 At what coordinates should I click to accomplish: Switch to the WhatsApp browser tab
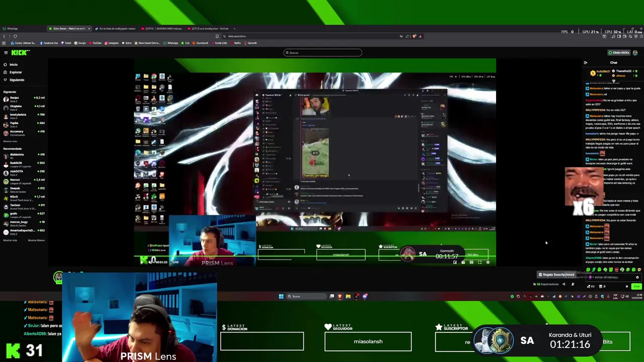(23, 29)
